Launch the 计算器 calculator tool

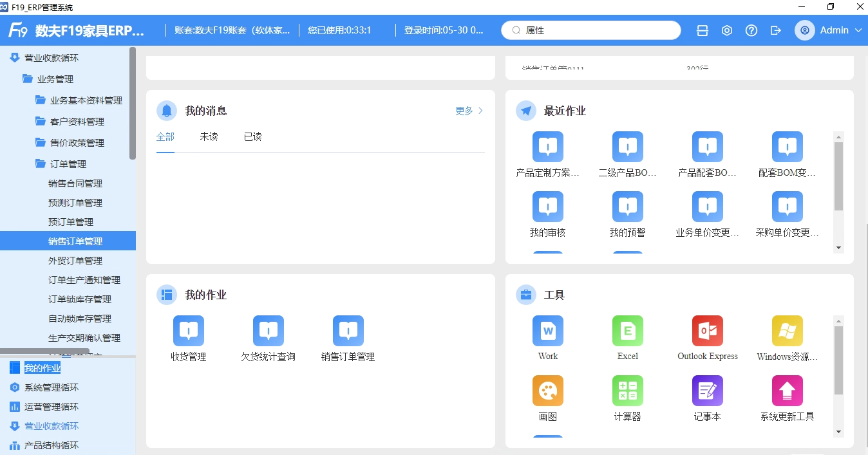[628, 391]
